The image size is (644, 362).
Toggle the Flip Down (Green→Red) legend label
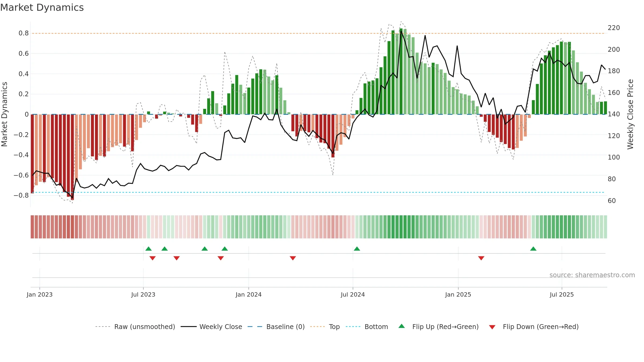[541, 327]
